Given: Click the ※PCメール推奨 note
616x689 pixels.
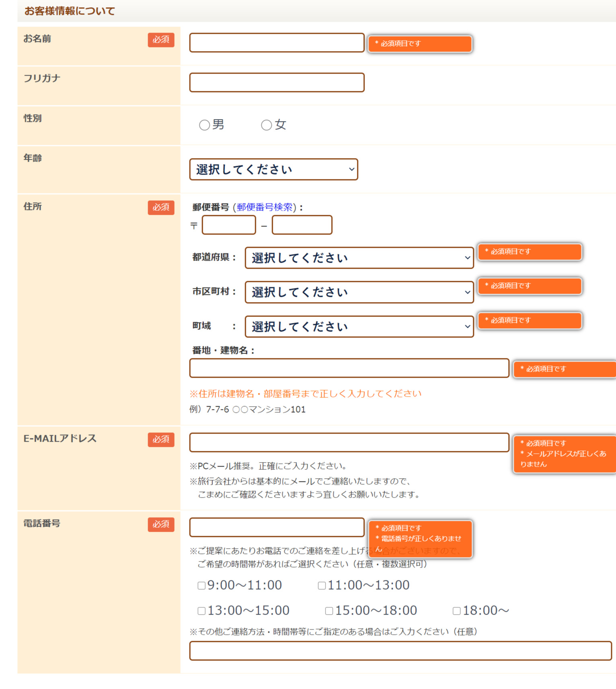Looking at the screenshot, I should point(268,466).
